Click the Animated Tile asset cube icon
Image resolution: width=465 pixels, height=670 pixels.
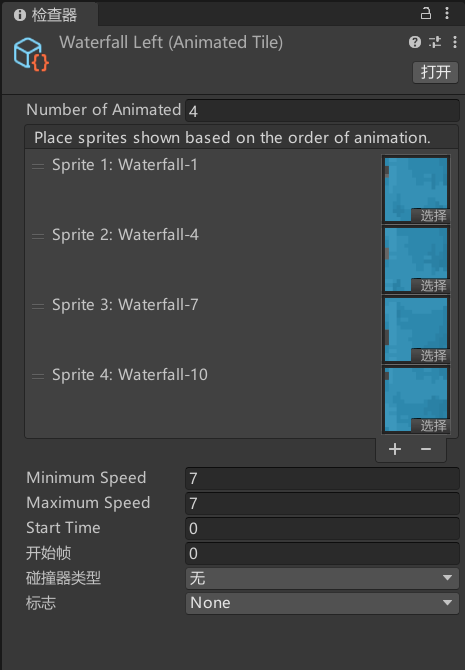click(x=31, y=54)
